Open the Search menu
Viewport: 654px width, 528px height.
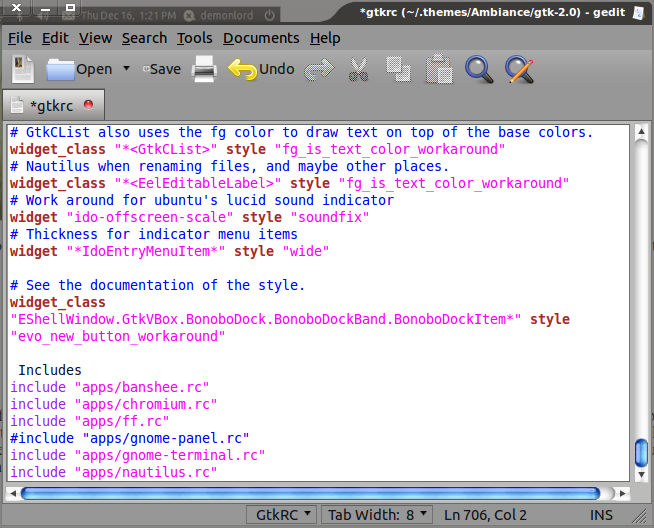pyautogui.click(x=144, y=38)
